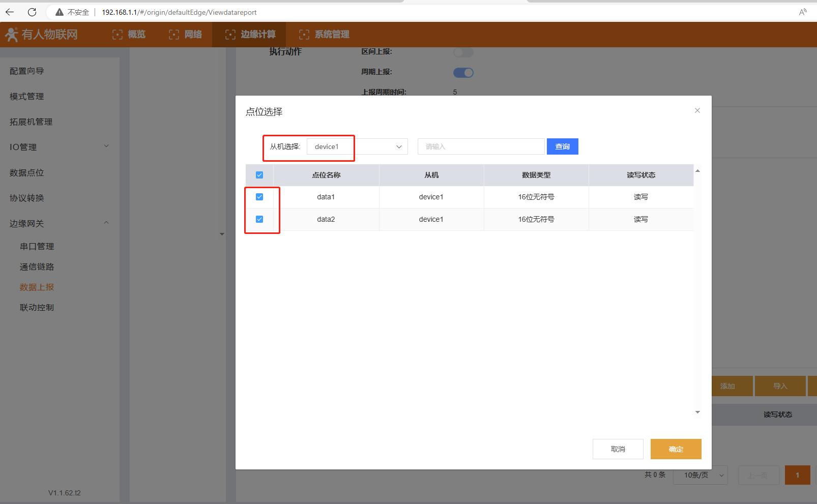Image resolution: width=817 pixels, height=504 pixels.
Task: Click the scroll up arrow in table
Action: pyautogui.click(x=697, y=171)
